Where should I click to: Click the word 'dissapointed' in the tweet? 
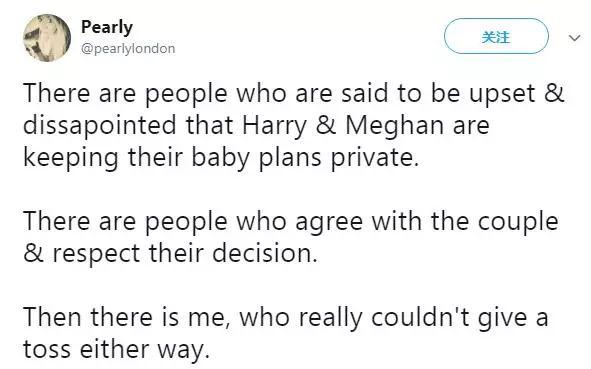(x=100, y=125)
